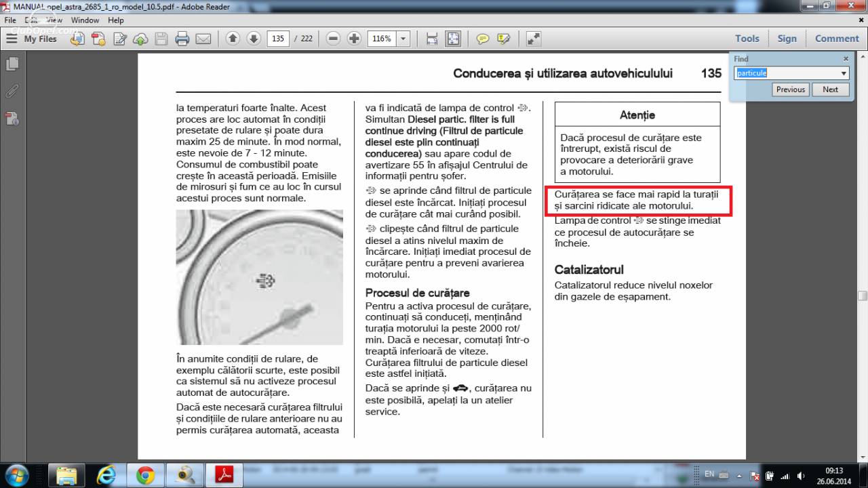Viewport: 868px width, 488px height.
Task: Open the Windows Start menu
Action: pyautogui.click(x=17, y=475)
